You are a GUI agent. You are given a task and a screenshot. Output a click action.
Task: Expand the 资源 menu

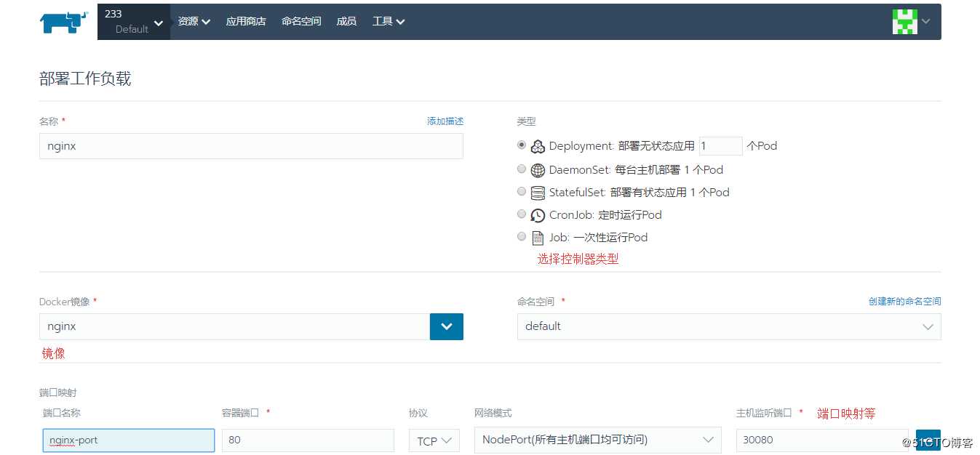[194, 22]
